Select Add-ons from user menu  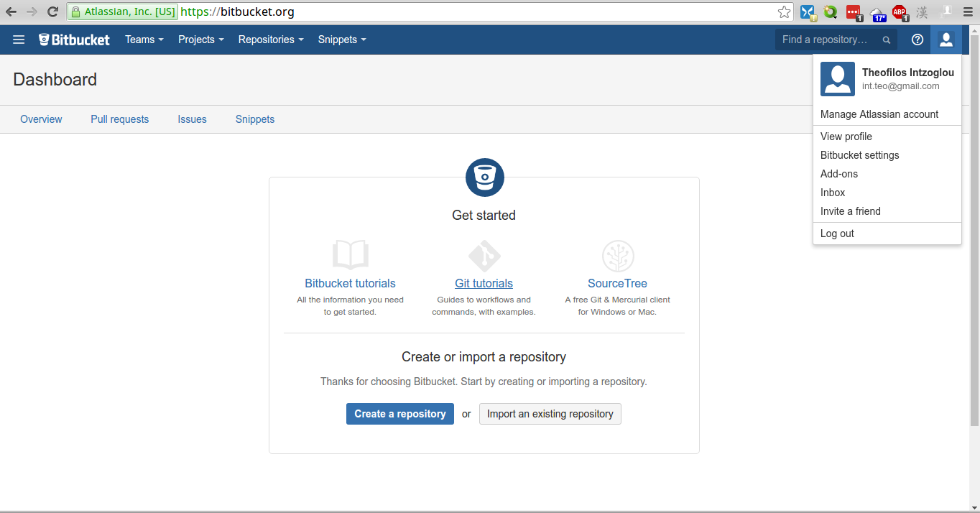point(887,174)
